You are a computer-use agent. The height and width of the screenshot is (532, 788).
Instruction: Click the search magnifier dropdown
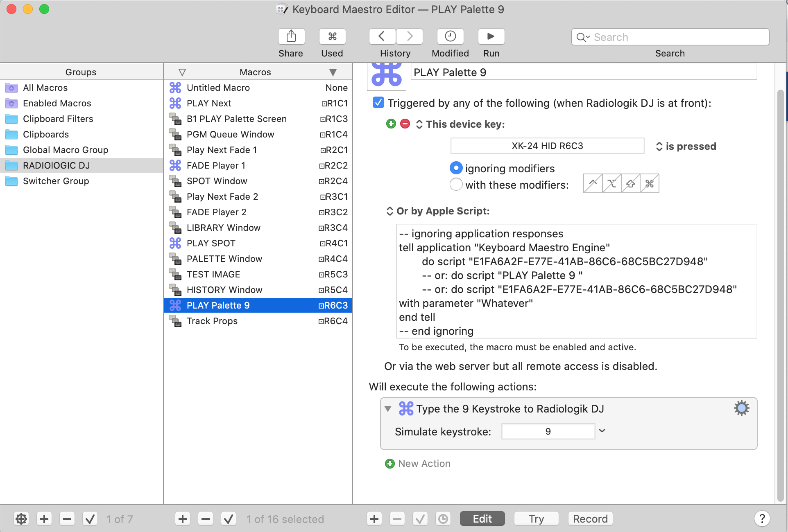[x=583, y=37]
